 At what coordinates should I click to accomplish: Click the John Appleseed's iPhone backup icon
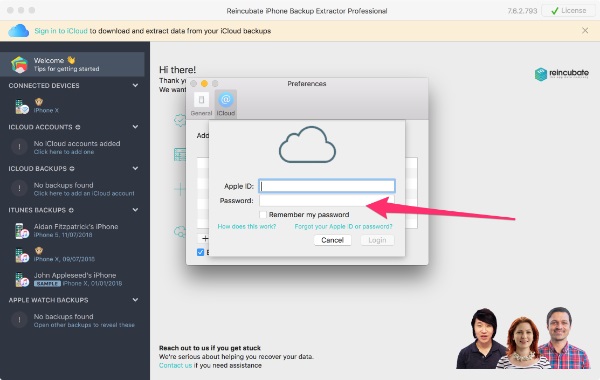pos(22,279)
